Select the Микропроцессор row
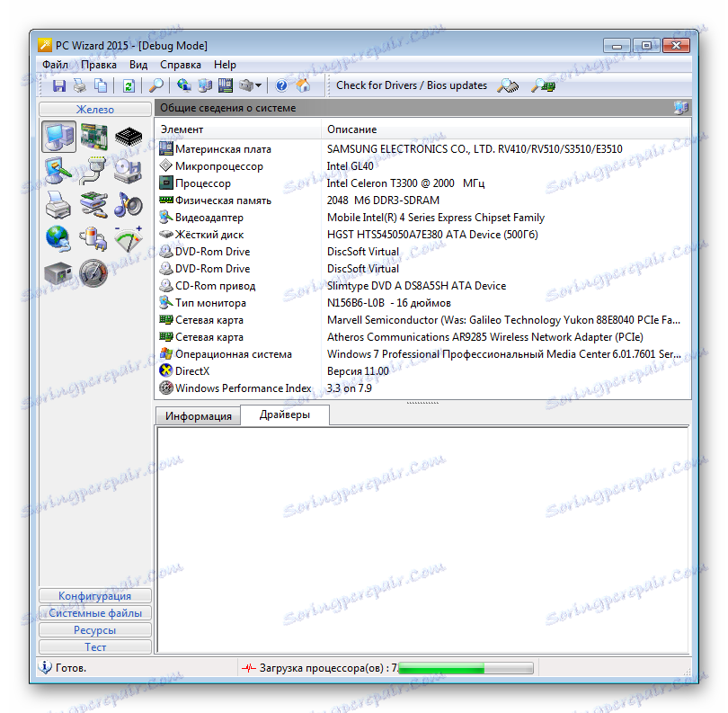The height and width of the screenshot is (713, 728). click(422, 166)
